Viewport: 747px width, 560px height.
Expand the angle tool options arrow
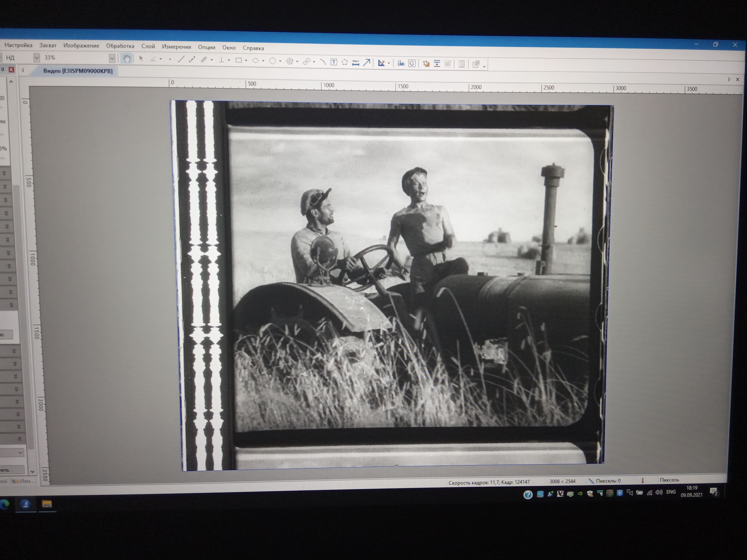pyautogui.click(x=161, y=59)
